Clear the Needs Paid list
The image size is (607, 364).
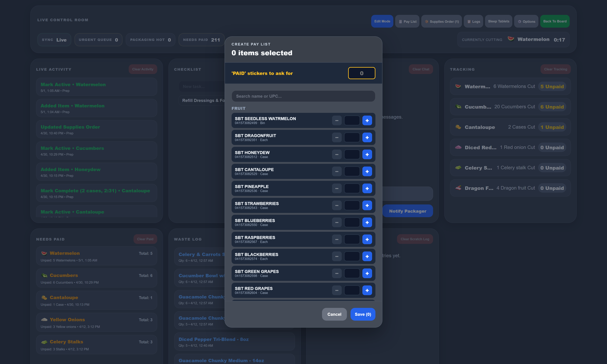[145, 239]
